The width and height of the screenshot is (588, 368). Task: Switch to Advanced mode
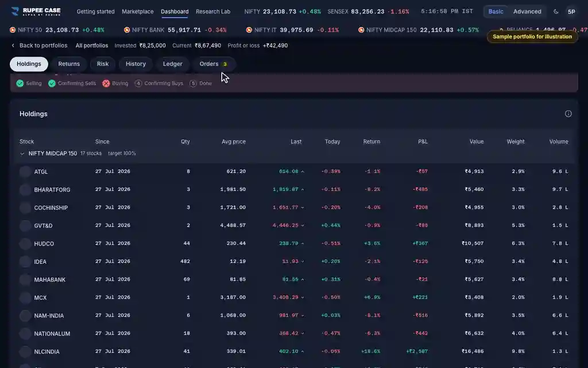[527, 11]
